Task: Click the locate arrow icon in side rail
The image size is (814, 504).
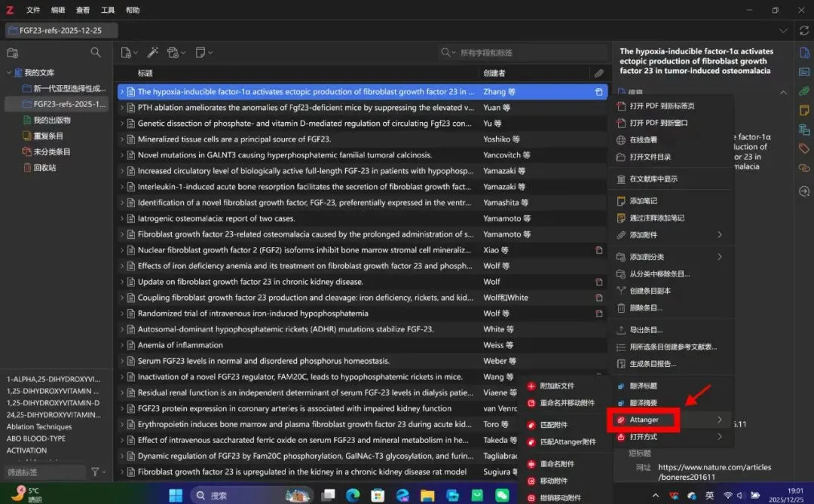Action: point(803,191)
